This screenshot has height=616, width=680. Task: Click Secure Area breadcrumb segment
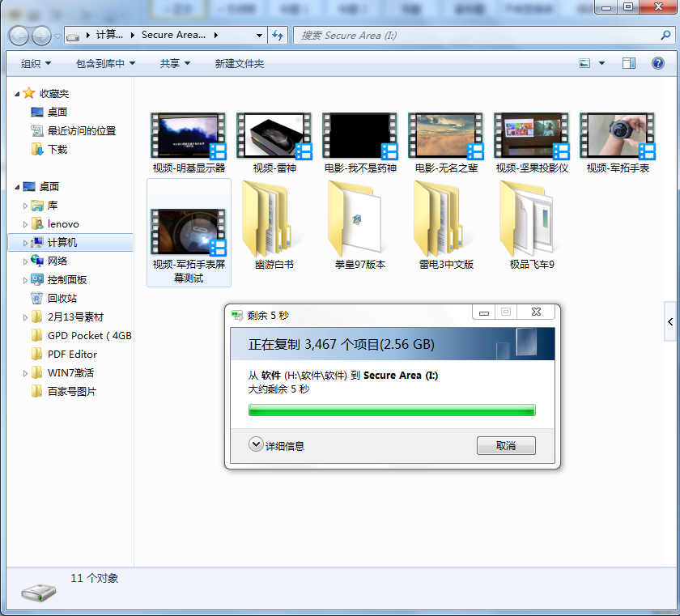tap(173, 35)
